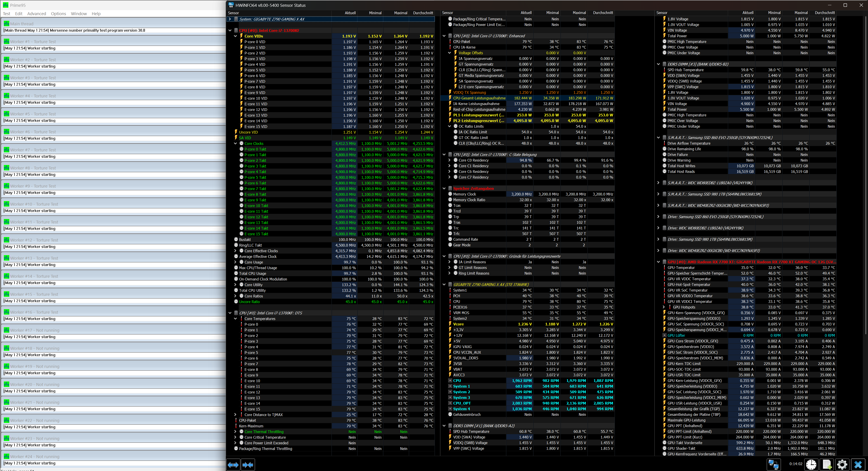This screenshot has height=471, width=868.
Task: Open the Options menu in Prime95
Action: [58, 14]
